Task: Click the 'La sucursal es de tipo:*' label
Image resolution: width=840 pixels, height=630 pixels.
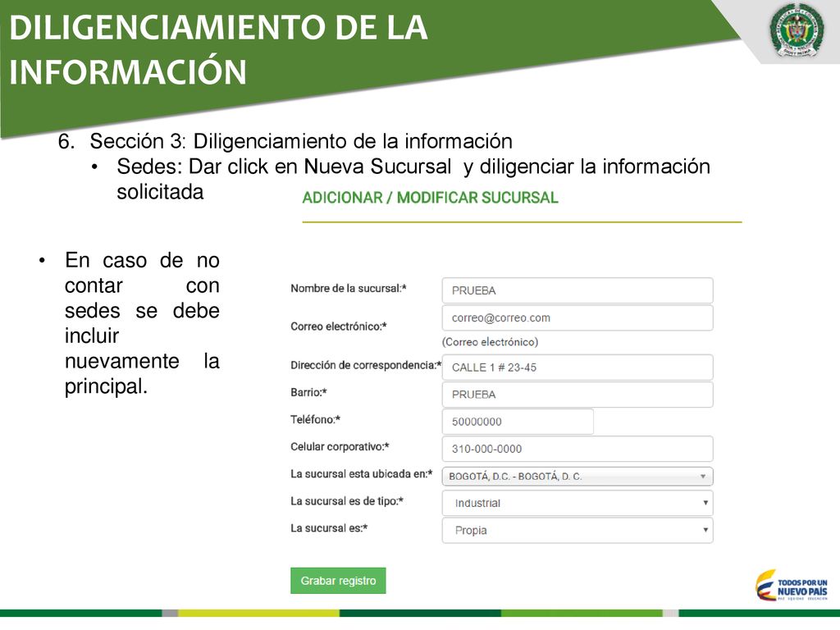Action: point(347,501)
